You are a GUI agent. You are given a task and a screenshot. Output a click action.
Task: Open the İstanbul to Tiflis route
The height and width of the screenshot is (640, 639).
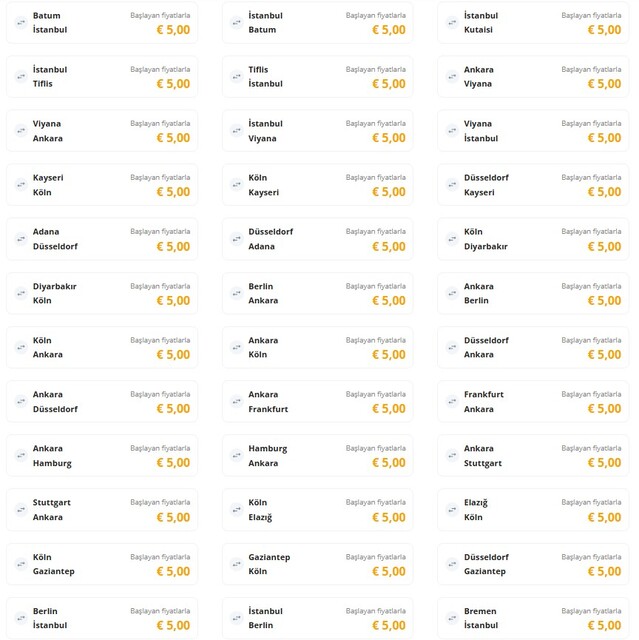tap(101, 76)
